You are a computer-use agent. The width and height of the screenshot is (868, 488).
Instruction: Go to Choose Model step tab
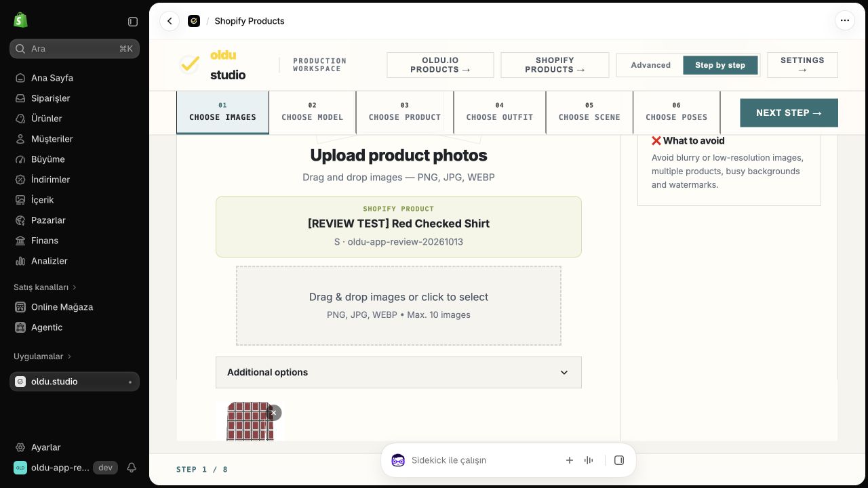point(313,112)
